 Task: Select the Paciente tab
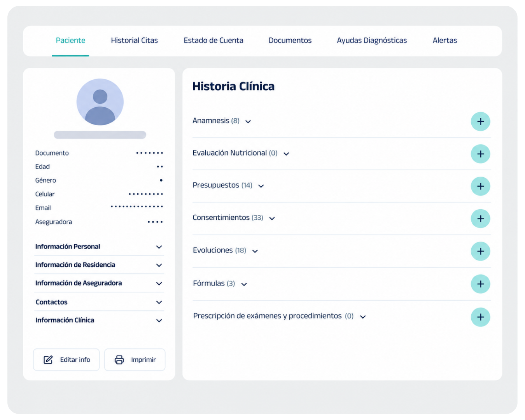[70, 40]
